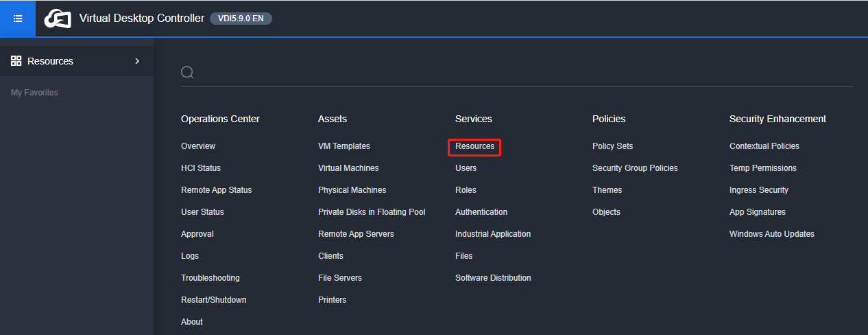Click the hamburger menu icon

[18, 19]
